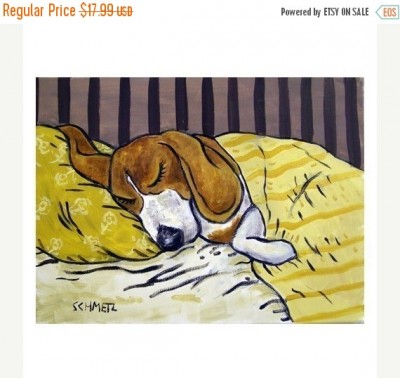Click the brown patch on the dog's neck

coord(224,232)
